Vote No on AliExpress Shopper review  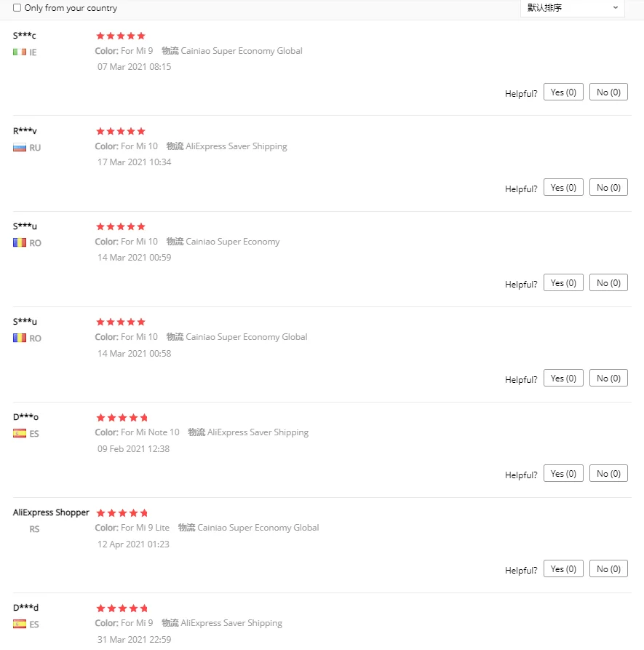coord(608,569)
